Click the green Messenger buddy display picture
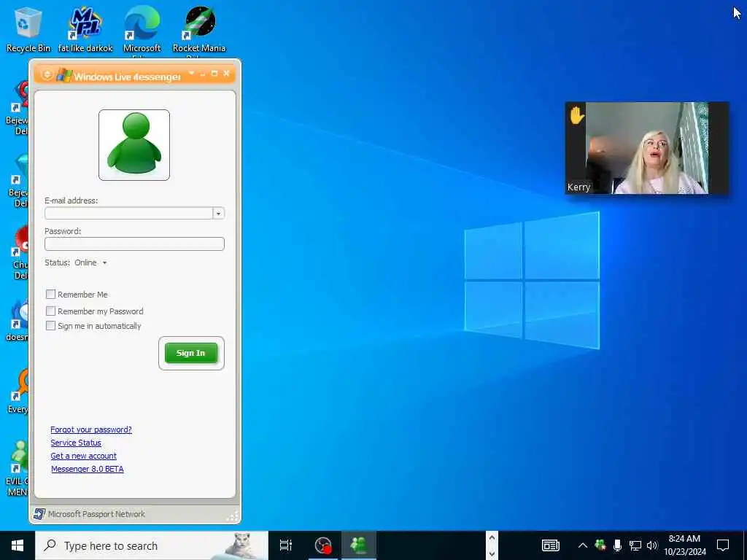The height and width of the screenshot is (560, 747). (x=134, y=145)
